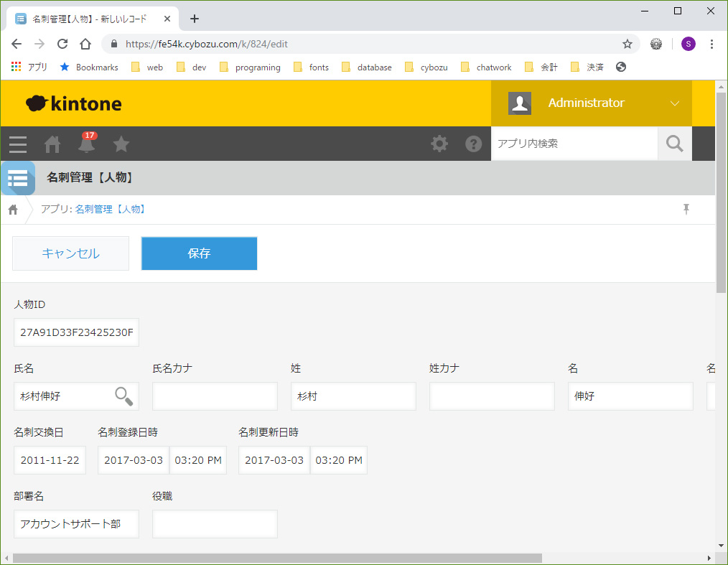
Task: Click the キャンセル button
Action: coord(70,253)
